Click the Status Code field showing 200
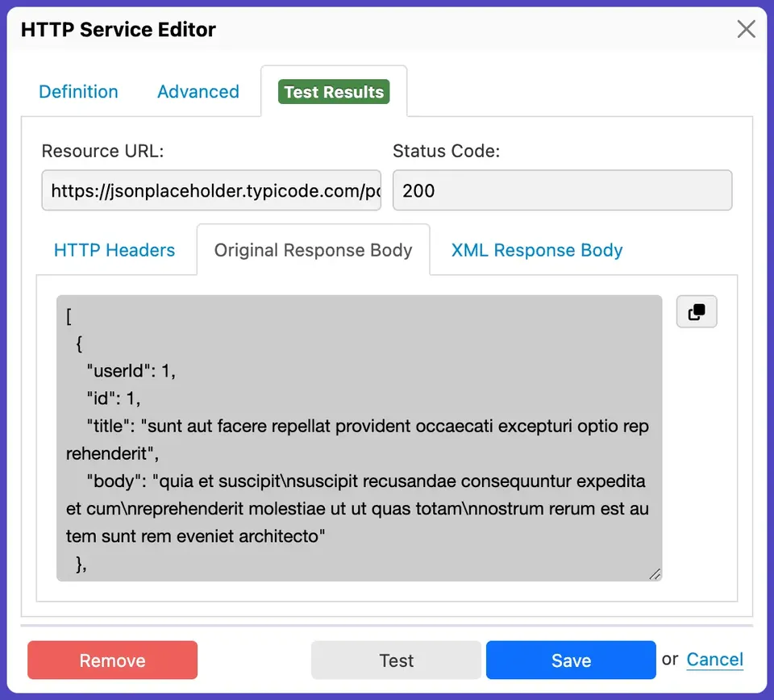Viewport: 774px width, 700px height. 562,190
